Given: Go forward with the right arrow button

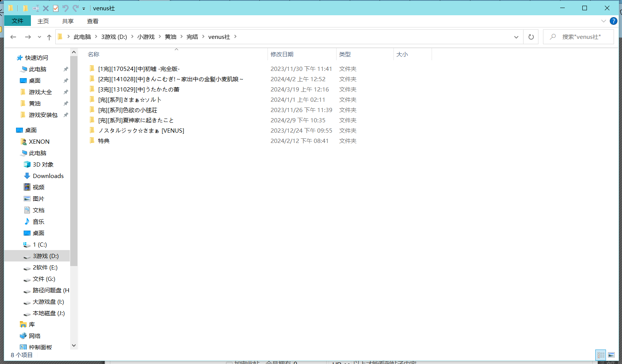Looking at the screenshot, I should coord(28,37).
